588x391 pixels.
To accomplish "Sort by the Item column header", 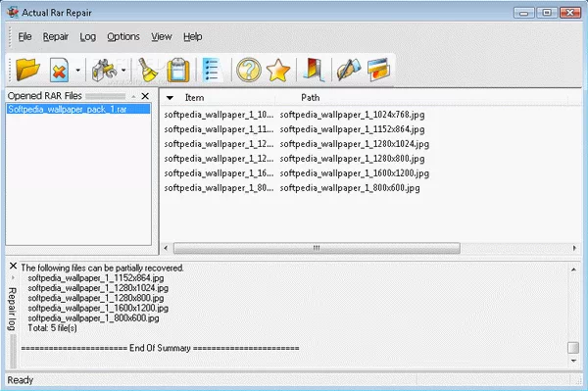I will point(194,97).
